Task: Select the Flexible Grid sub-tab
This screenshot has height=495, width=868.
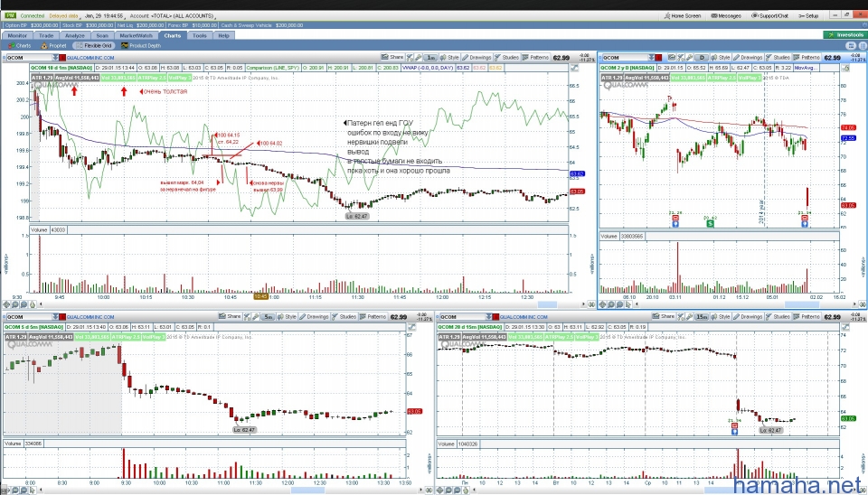Action: click(x=94, y=46)
